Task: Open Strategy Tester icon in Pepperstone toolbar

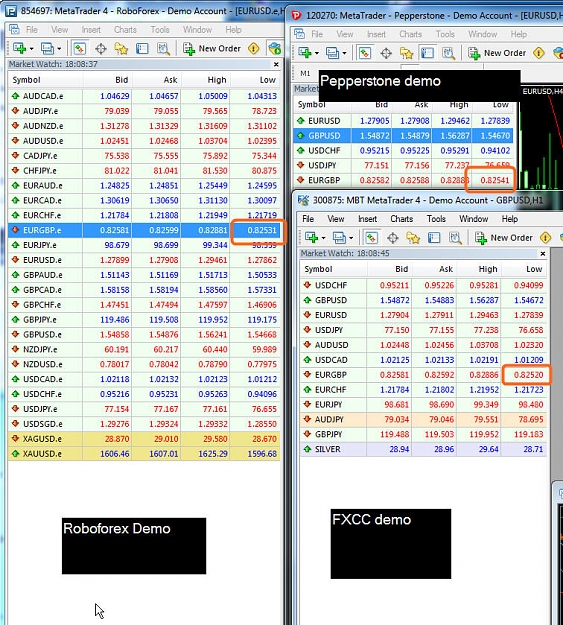Action: point(449,53)
